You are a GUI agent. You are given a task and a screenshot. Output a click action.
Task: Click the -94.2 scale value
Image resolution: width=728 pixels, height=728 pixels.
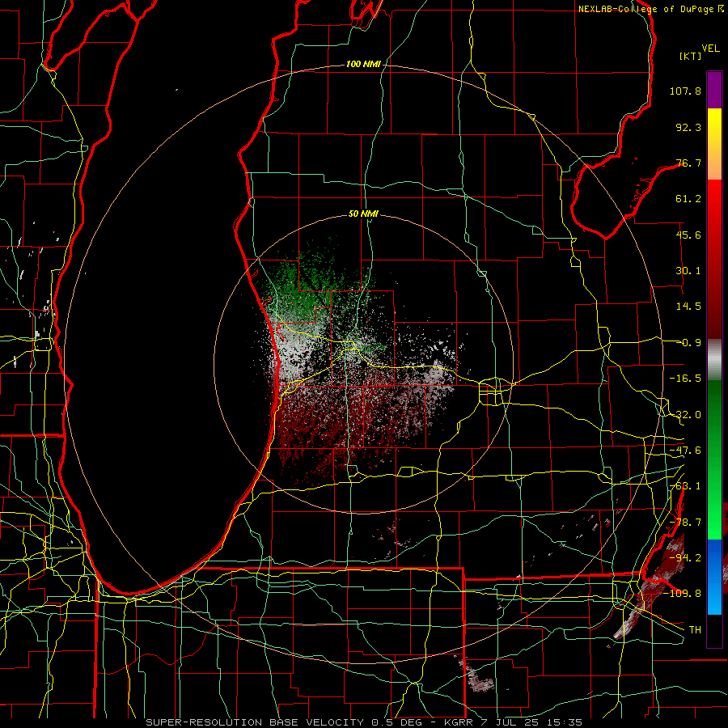point(685,558)
